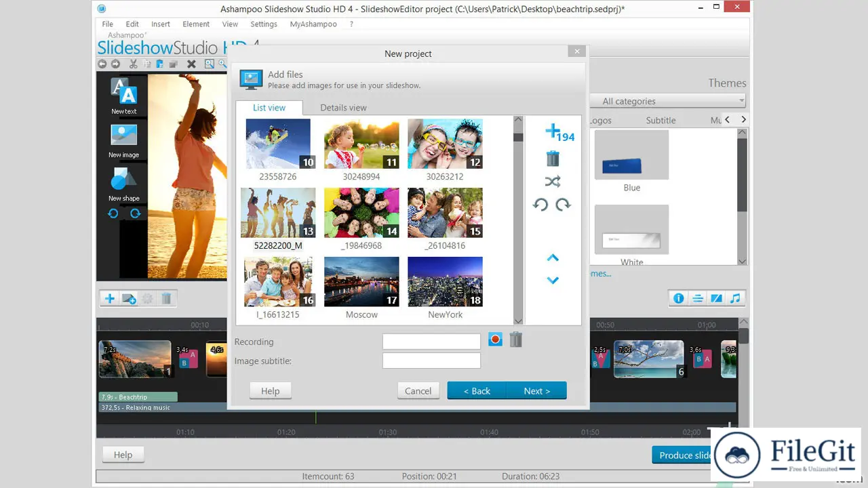The width and height of the screenshot is (868, 488).
Task: Open the View menu
Action: coord(230,24)
